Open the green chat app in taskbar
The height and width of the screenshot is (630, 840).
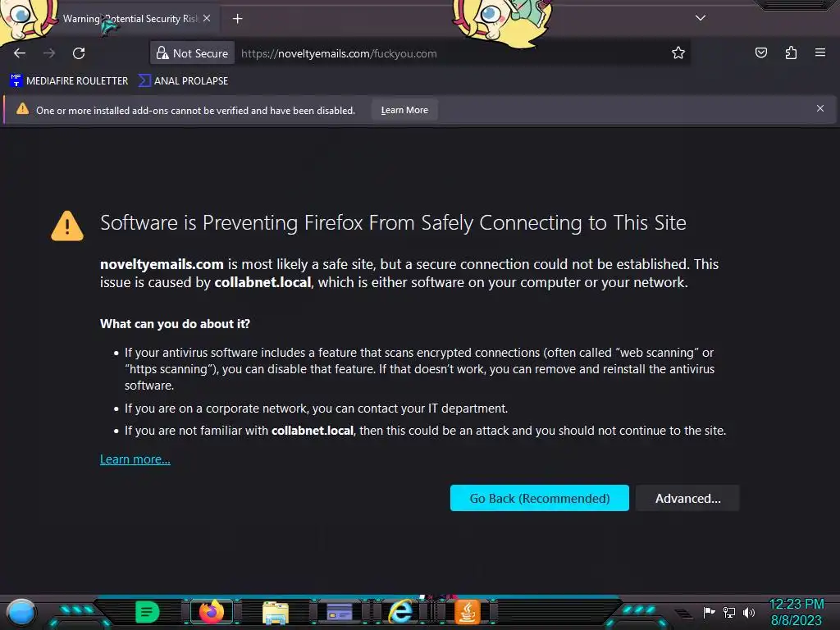tap(148, 612)
